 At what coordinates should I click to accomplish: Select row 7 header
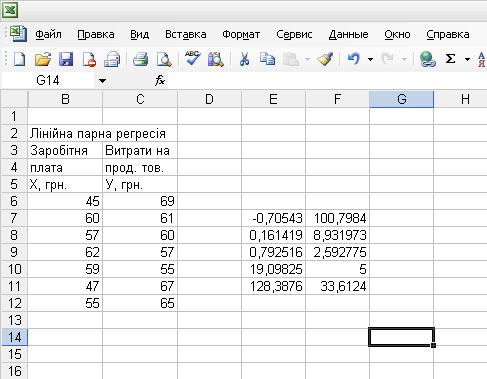14,218
